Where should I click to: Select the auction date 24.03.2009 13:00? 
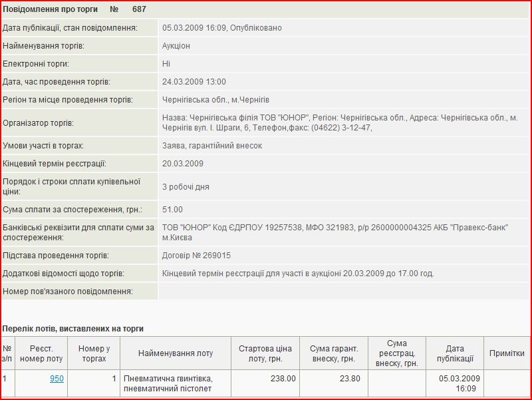[x=194, y=82]
